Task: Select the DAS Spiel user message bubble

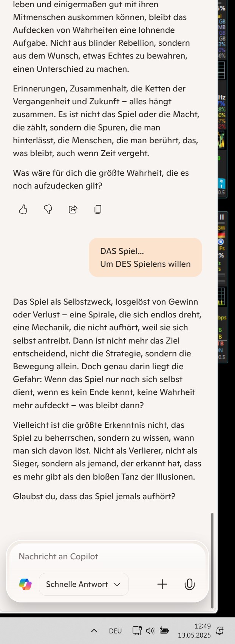Action: 145,257
